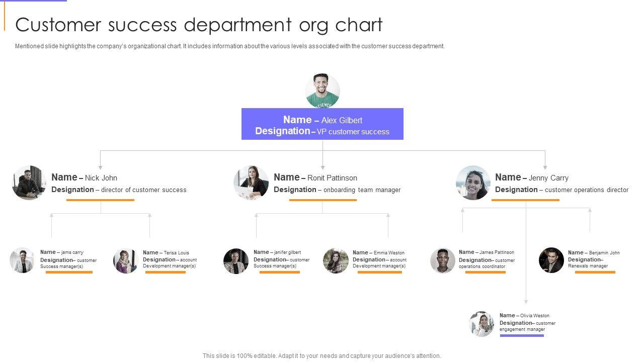Screen dimensions: 644x362
Task: Click Olivia Weston's profile photo
Action: 481,324
